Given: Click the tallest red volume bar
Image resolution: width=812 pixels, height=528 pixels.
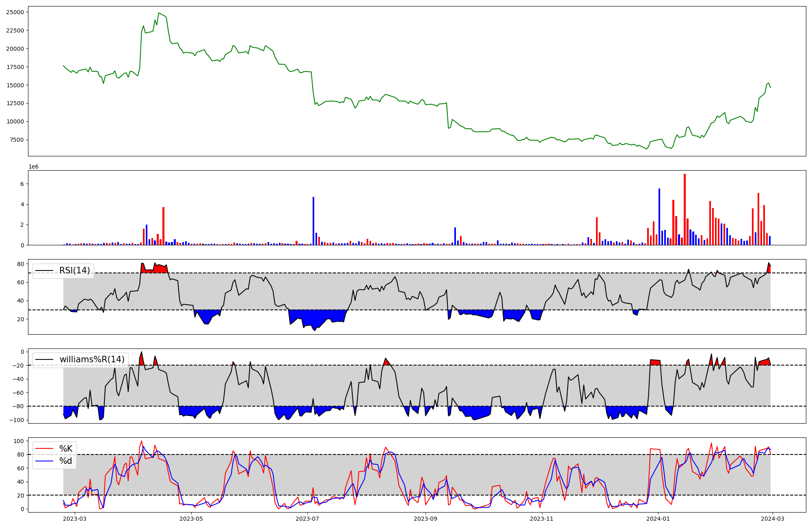Looking at the screenshot, I should [x=685, y=209].
